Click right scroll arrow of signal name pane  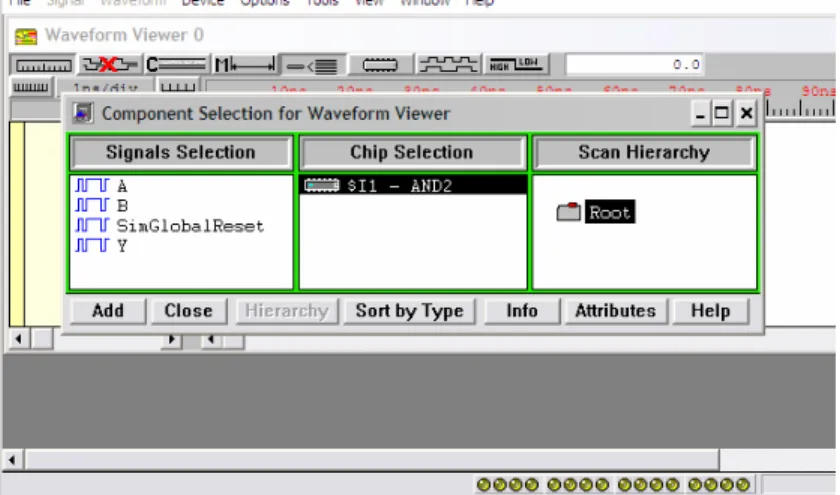tap(171, 340)
